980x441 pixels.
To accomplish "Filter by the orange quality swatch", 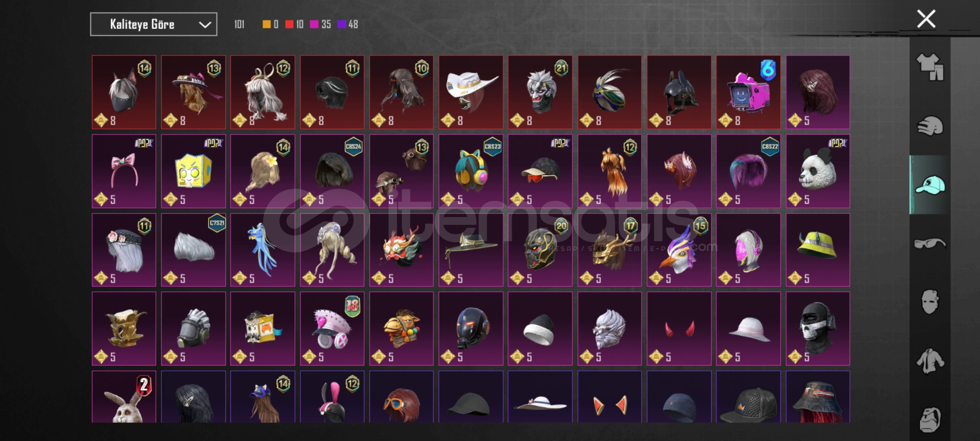I will pos(266,24).
